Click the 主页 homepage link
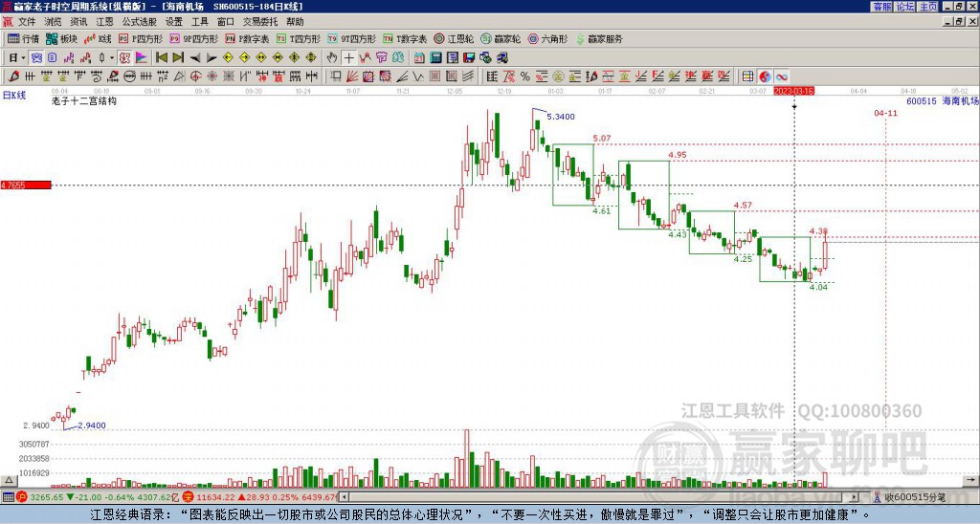Screen dimensions: 980x524 (928, 7)
